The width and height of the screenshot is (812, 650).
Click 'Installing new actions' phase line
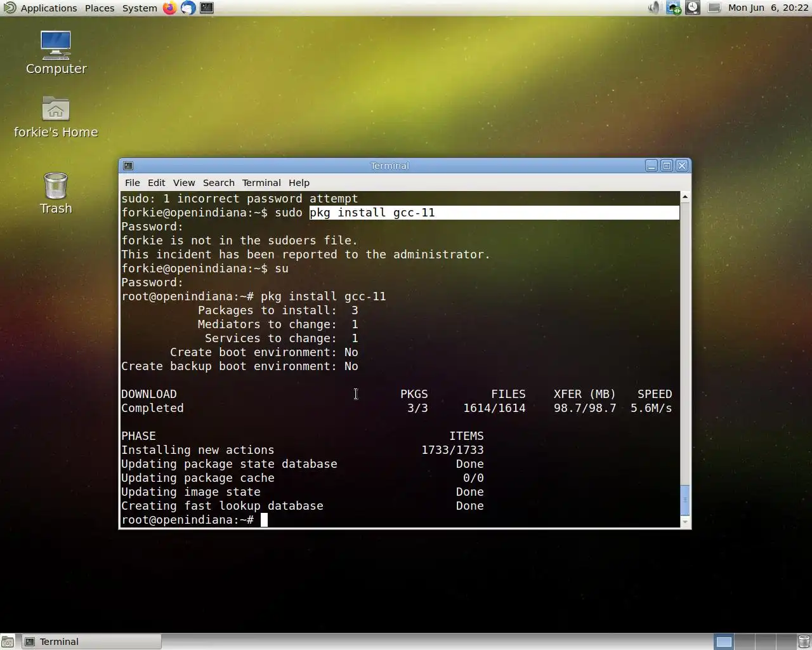click(x=198, y=450)
